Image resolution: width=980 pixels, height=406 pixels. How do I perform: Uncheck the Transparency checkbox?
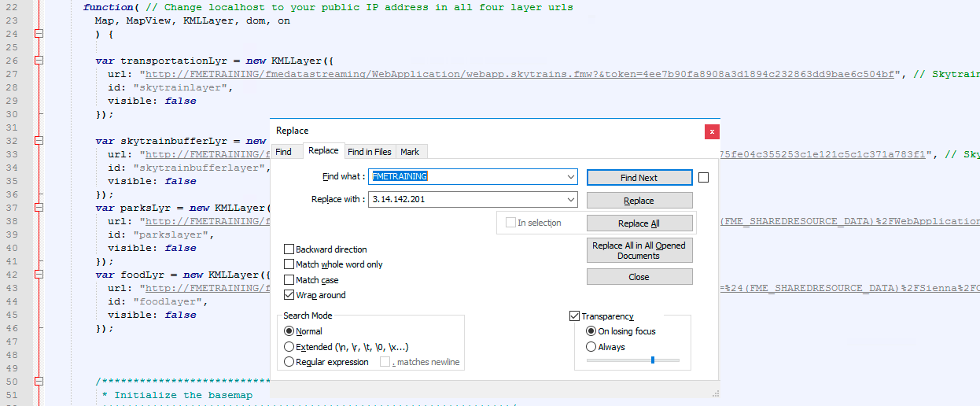tap(574, 316)
